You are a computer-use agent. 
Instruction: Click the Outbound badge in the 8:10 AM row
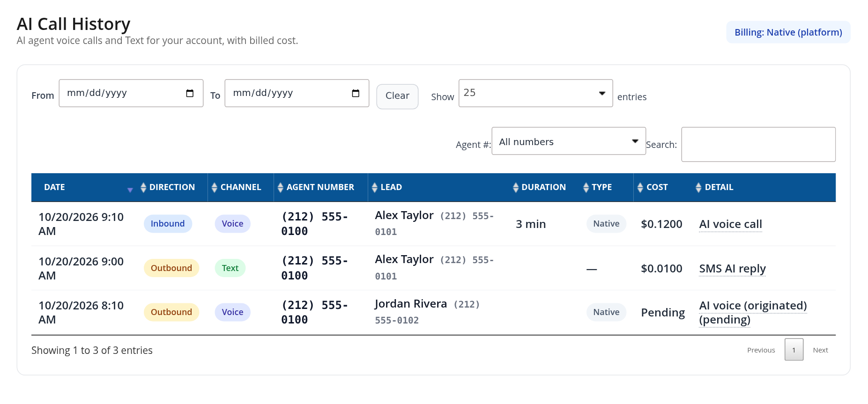[x=171, y=312]
